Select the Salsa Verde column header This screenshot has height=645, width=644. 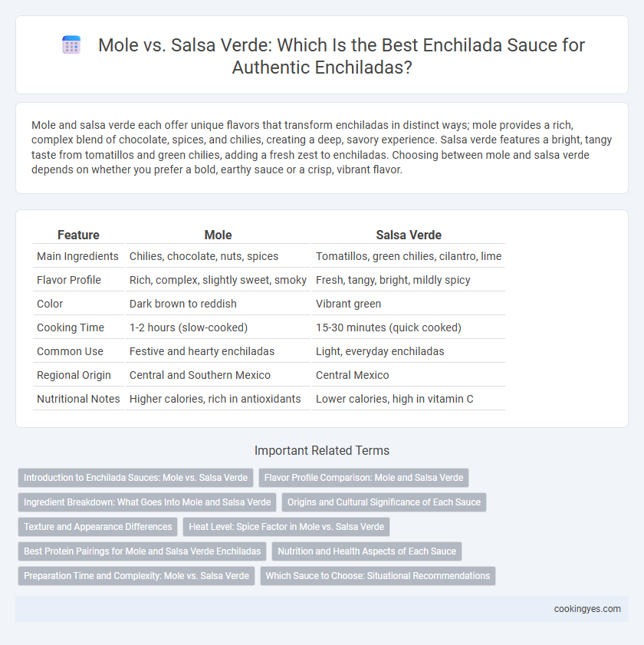pos(409,235)
